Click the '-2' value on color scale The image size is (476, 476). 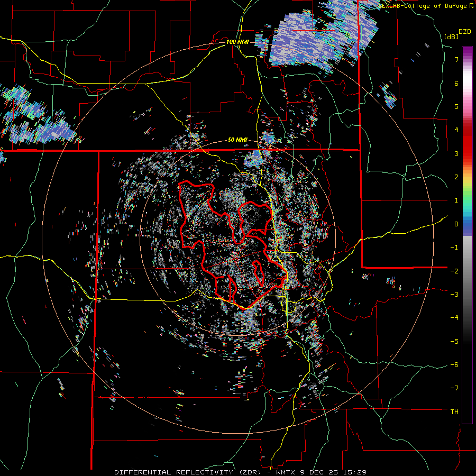point(454,271)
